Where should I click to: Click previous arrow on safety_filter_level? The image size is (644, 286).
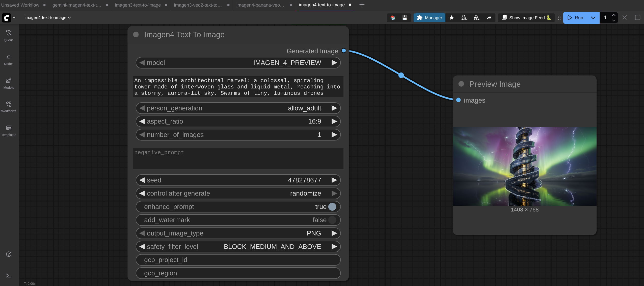coord(142,247)
